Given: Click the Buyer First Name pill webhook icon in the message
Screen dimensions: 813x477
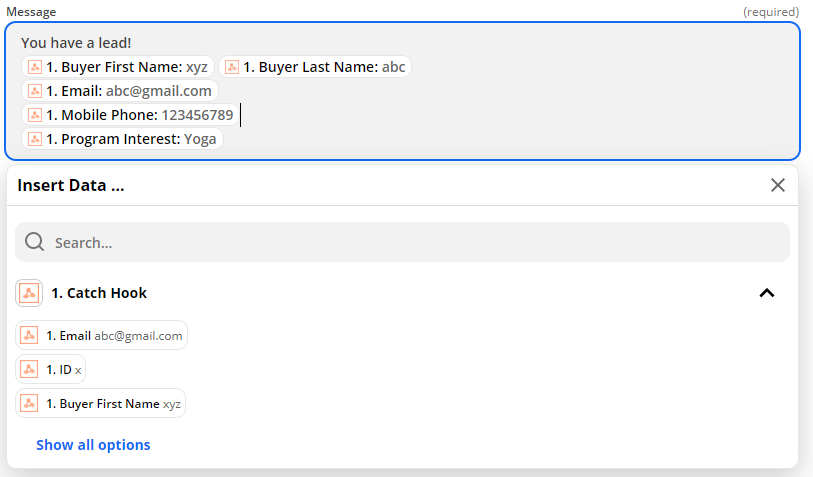Looking at the screenshot, I should click(x=35, y=67).
